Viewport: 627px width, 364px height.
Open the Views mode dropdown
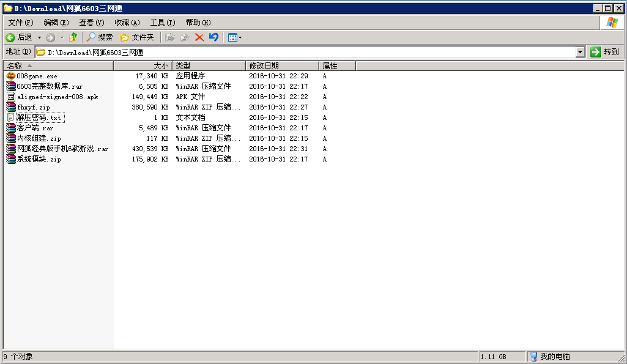click(235, 37)
